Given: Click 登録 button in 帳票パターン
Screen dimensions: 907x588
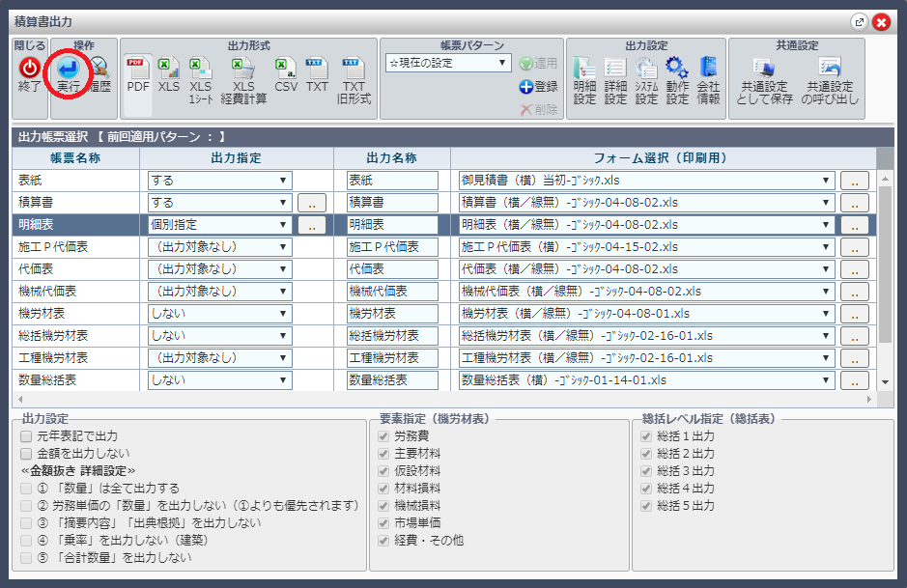Looking at the screenshot, I should click(538, 87).
